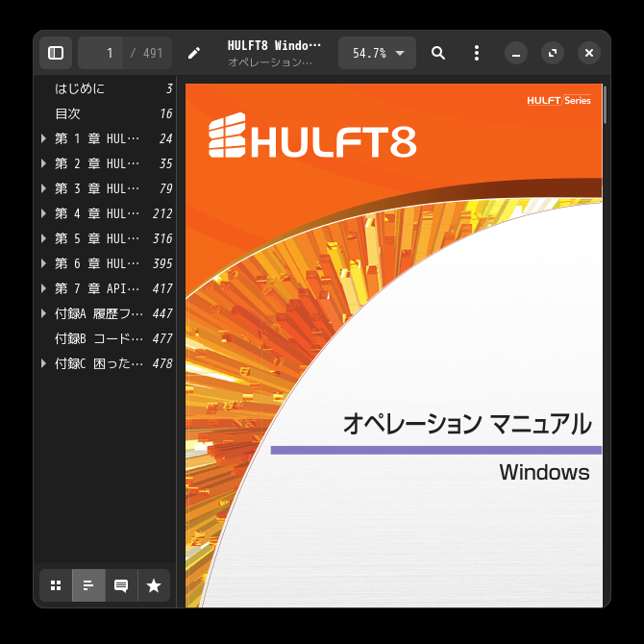Click Windows text on cover page
Screen dimensions: 644x644
pos(544,472)
